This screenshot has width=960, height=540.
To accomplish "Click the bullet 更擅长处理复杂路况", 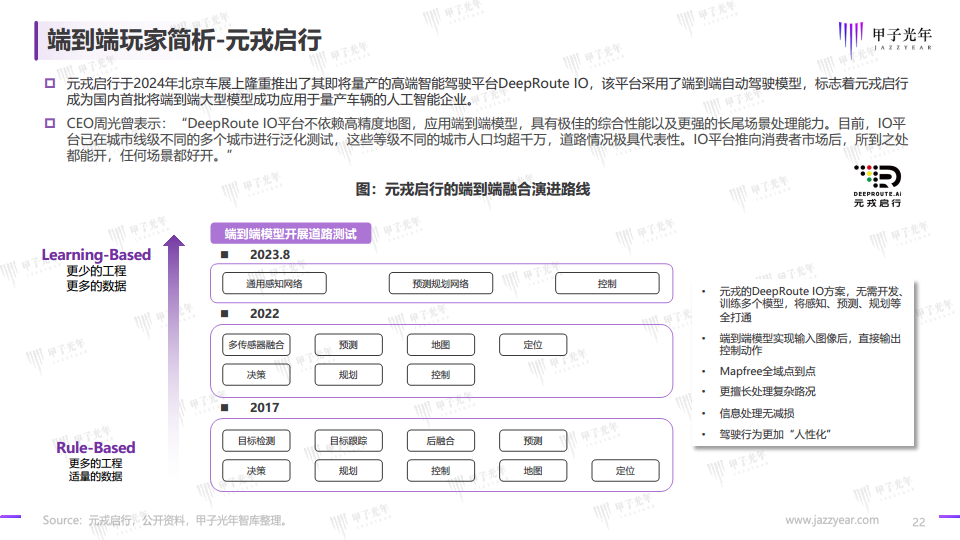I will click(767, 391).
